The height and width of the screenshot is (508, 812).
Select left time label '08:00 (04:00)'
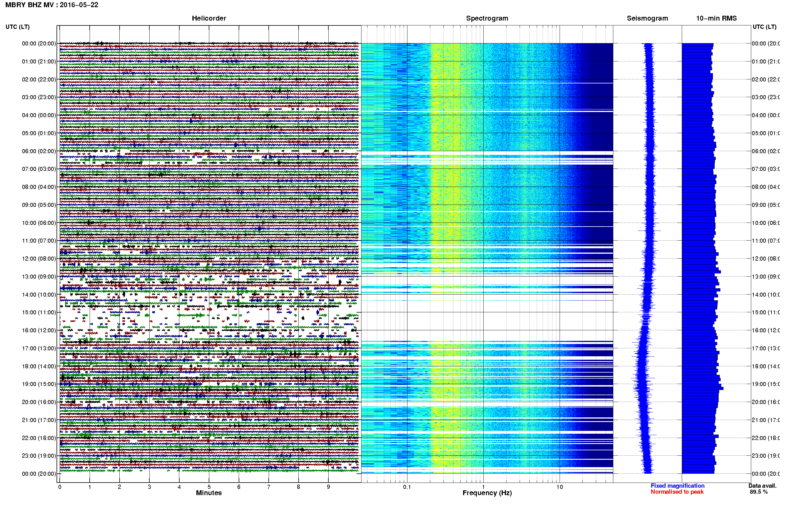(x=39, y=187)
